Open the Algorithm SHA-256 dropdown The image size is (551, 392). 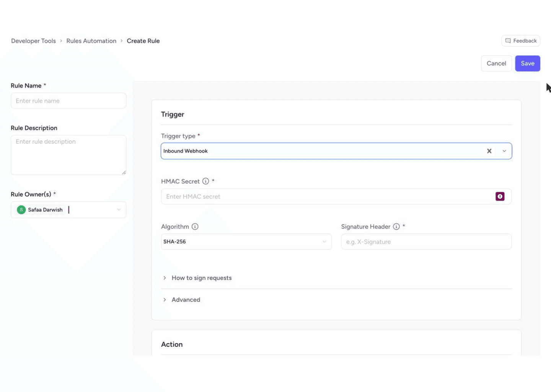[x=246, y=242]
